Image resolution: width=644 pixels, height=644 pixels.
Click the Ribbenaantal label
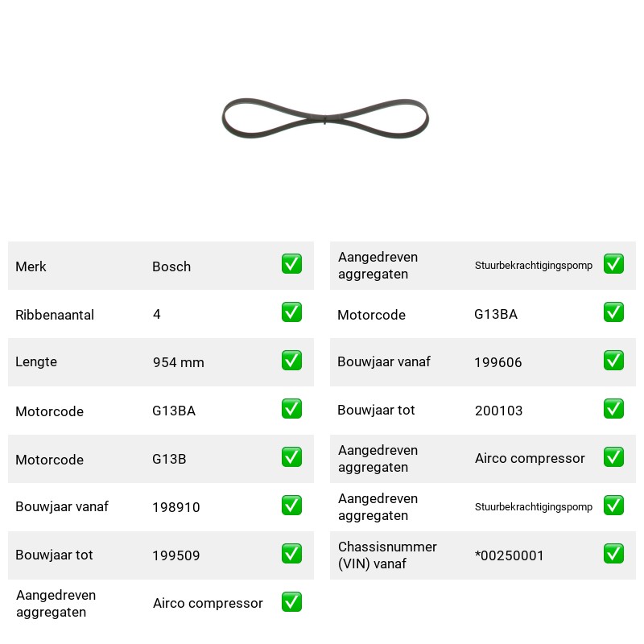(x=55, y=315)
